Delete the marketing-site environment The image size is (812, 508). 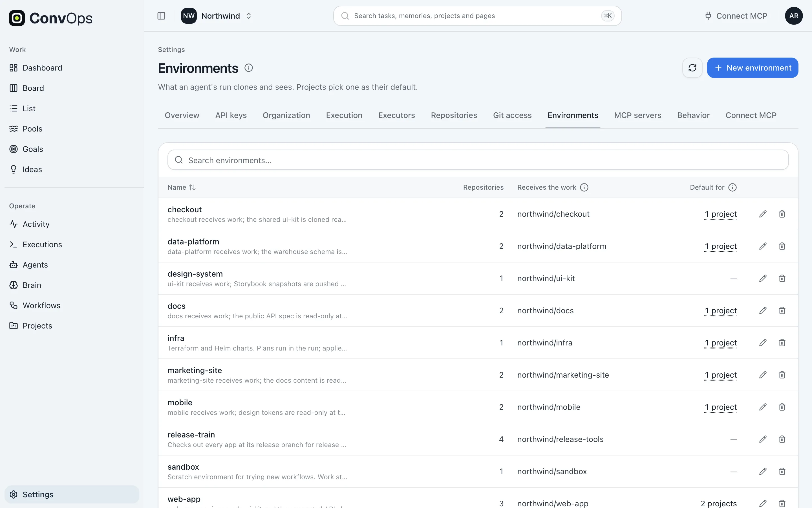point(782,375)
